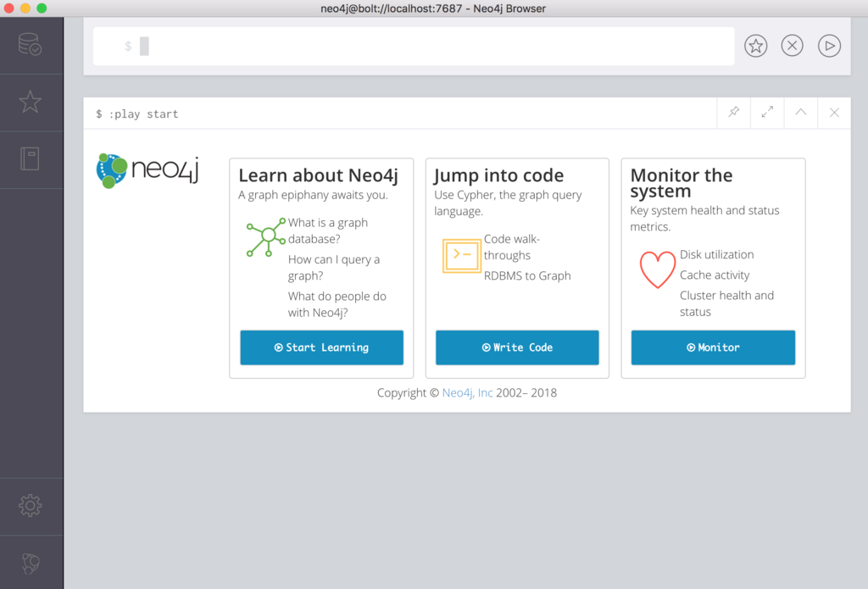The image size is (868, 589).
Task: Click 'Use Cypher, the graph query language.' text
Action: pyautogui.click(x=508, y=203)
